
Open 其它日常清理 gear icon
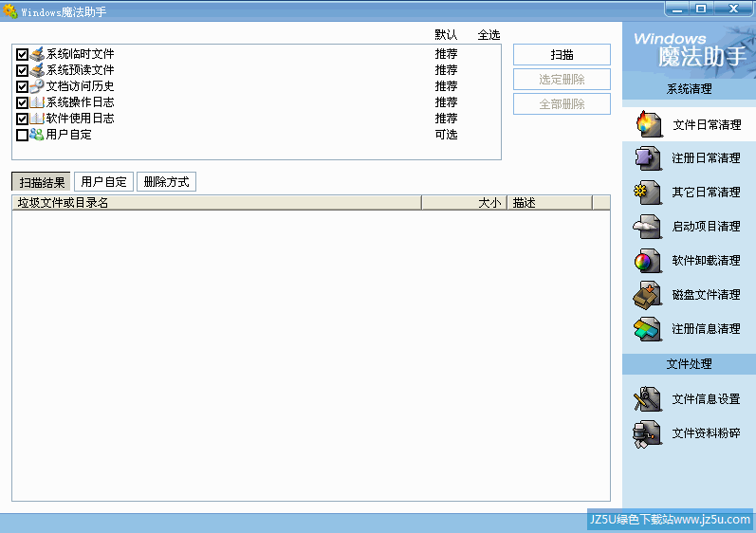click(648, 192)
